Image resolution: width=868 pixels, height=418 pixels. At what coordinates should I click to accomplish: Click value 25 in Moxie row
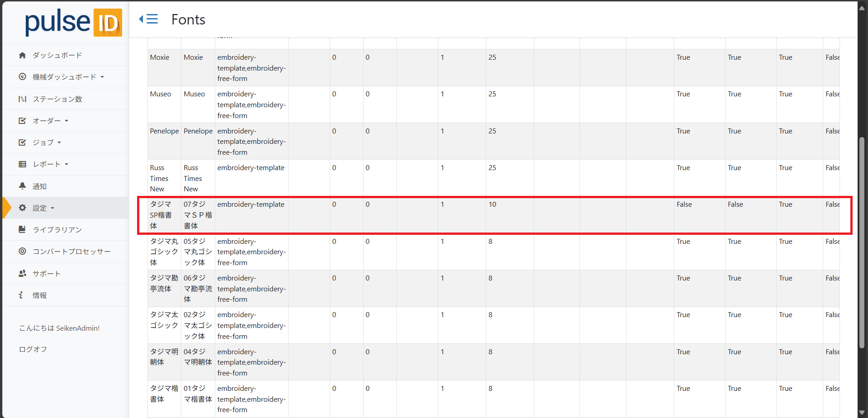(x=492, y=57)
